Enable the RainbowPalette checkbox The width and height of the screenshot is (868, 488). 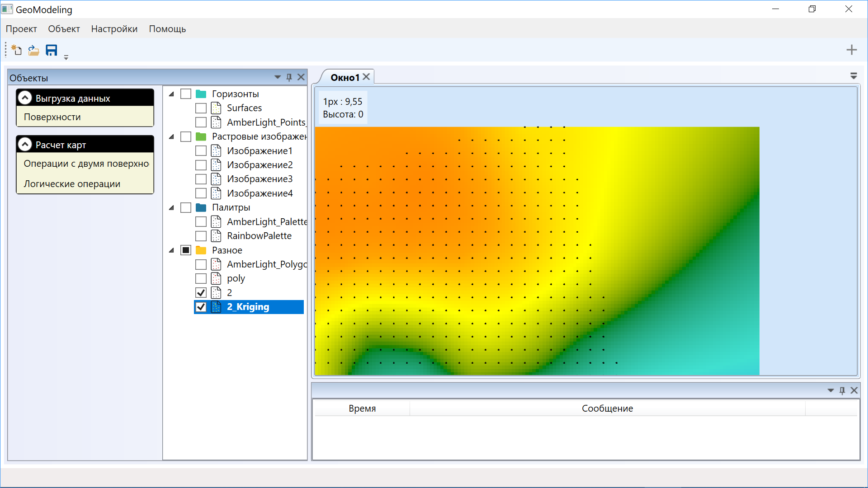pyautogui.click(x=201, y=236)
